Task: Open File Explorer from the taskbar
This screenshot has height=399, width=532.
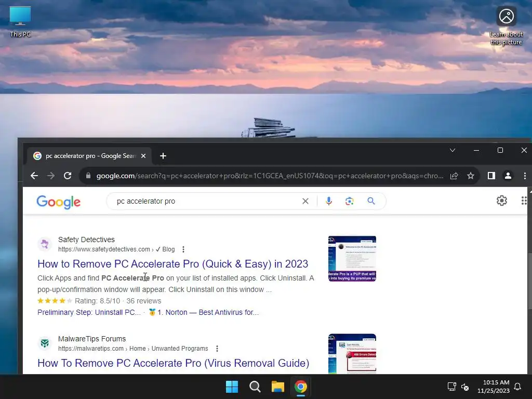Action: click(x=277, y=387)
